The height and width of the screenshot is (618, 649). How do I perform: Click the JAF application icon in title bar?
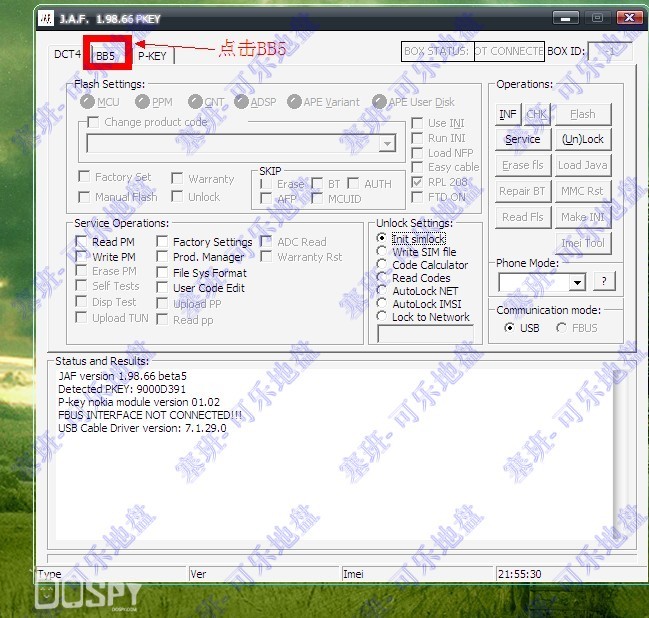46,17
